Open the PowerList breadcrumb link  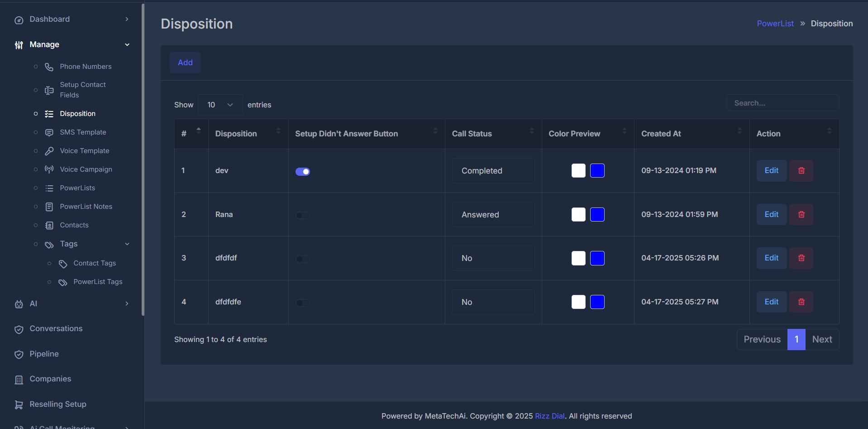point(775,23)
